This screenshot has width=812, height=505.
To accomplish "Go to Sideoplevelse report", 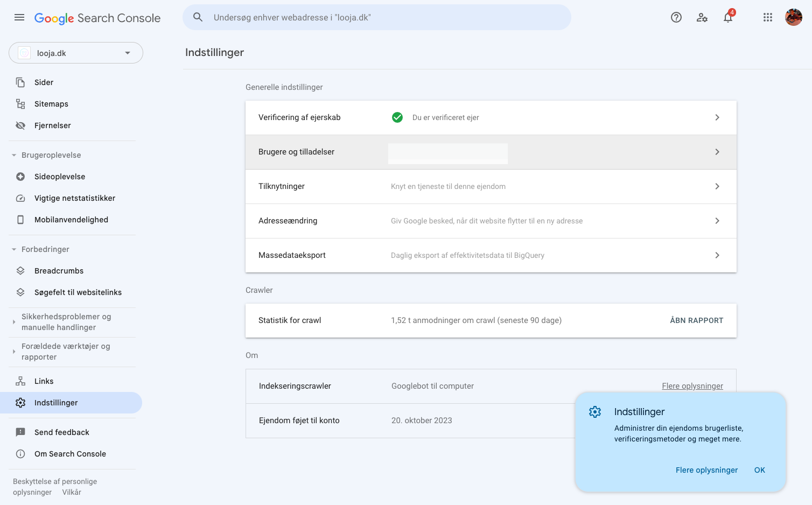I will (60, 177).
